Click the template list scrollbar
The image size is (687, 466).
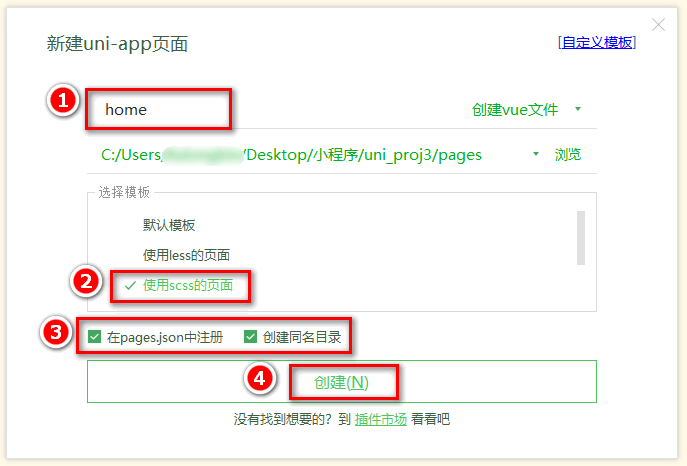(581, 238)
